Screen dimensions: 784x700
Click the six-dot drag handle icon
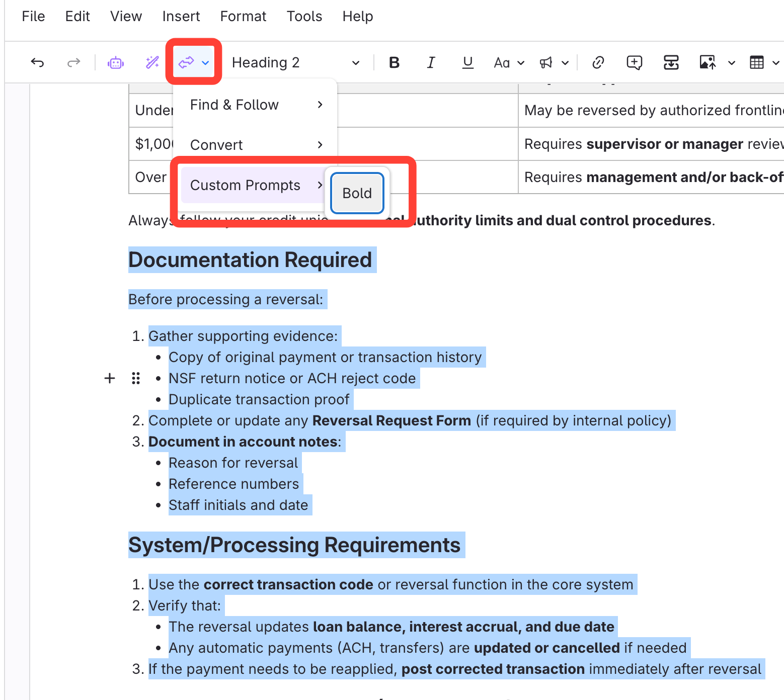[136, 378]
